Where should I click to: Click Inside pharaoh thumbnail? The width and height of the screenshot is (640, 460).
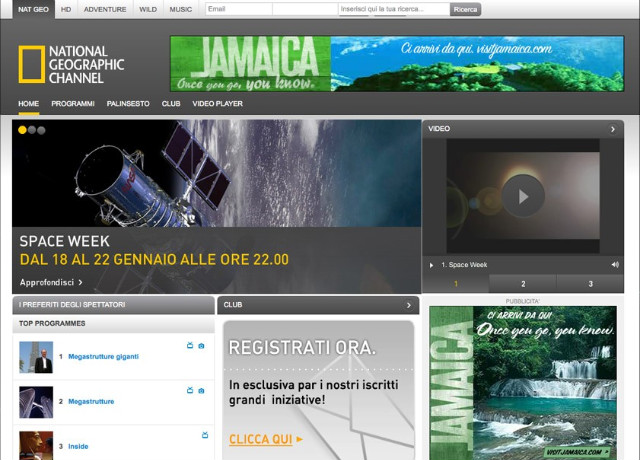click(x=36, y=445)
